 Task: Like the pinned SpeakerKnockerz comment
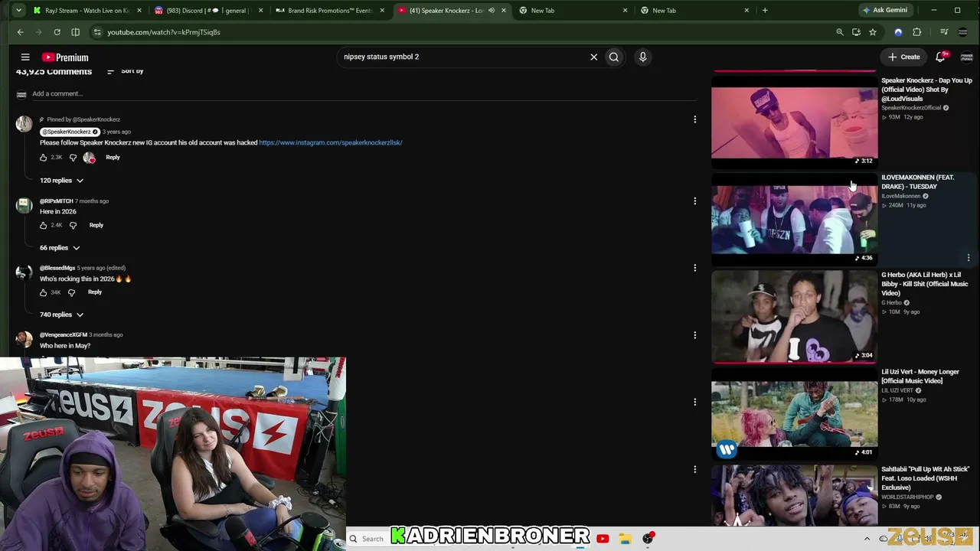point(44,158)
